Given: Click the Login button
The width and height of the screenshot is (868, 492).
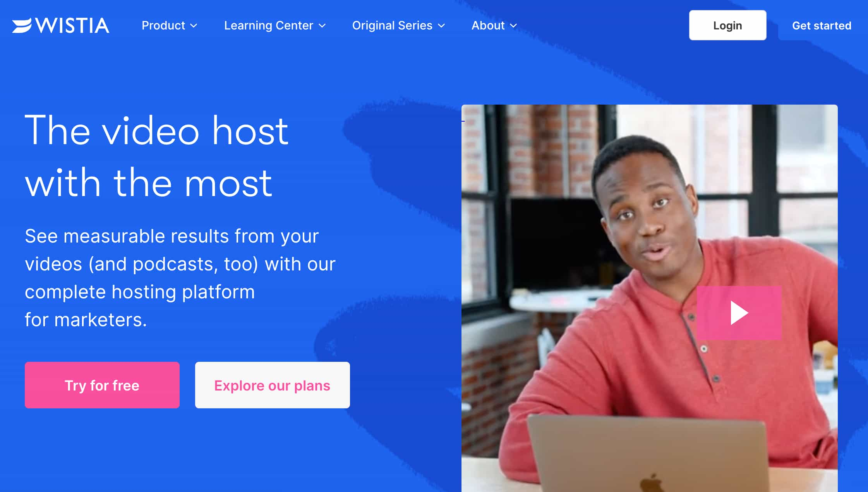Looking at the screenshot, I should [727, 25].
